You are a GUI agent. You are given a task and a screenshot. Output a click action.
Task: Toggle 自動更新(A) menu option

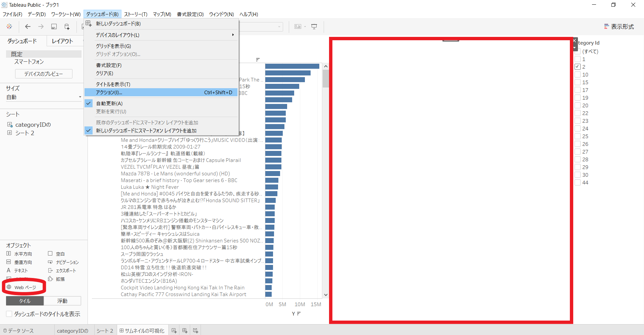(x=161, y=104)
